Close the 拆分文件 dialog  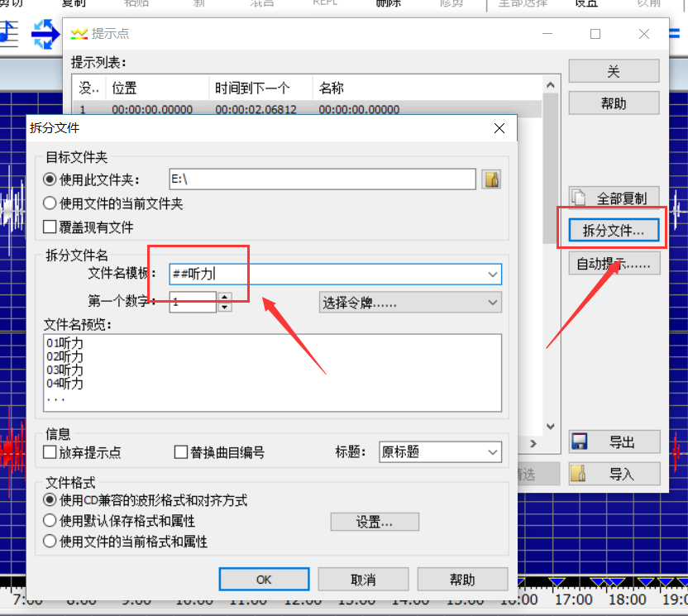pos(499,128)
